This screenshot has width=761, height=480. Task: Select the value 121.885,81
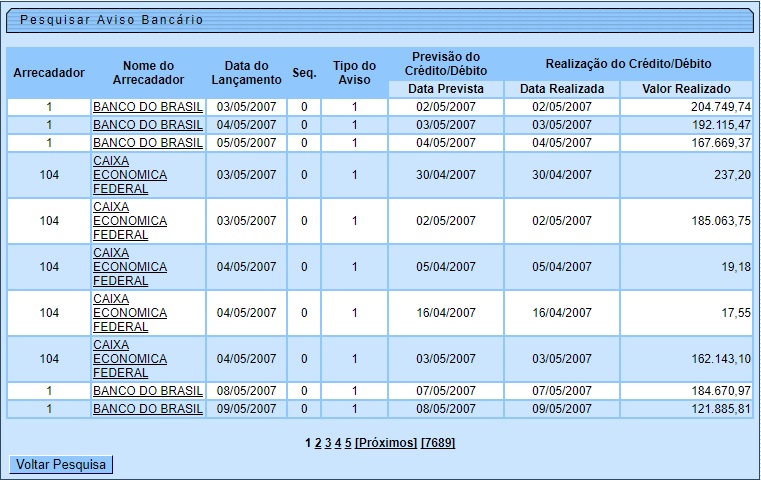[721, 409]
